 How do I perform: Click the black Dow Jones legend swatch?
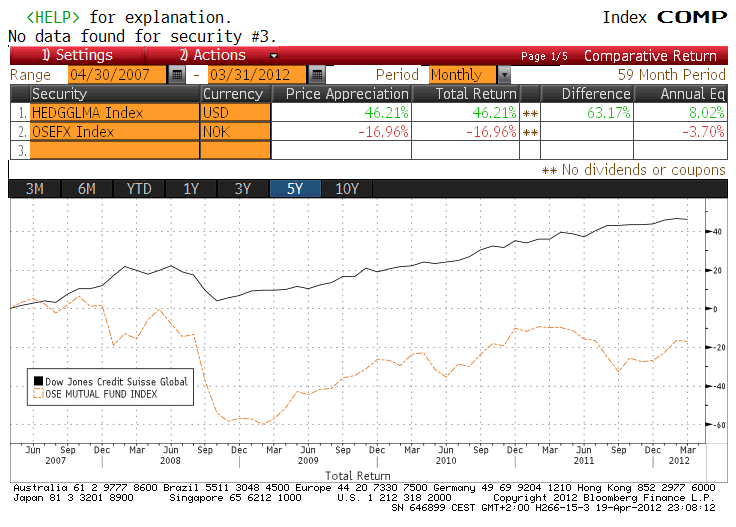[38, 381]
